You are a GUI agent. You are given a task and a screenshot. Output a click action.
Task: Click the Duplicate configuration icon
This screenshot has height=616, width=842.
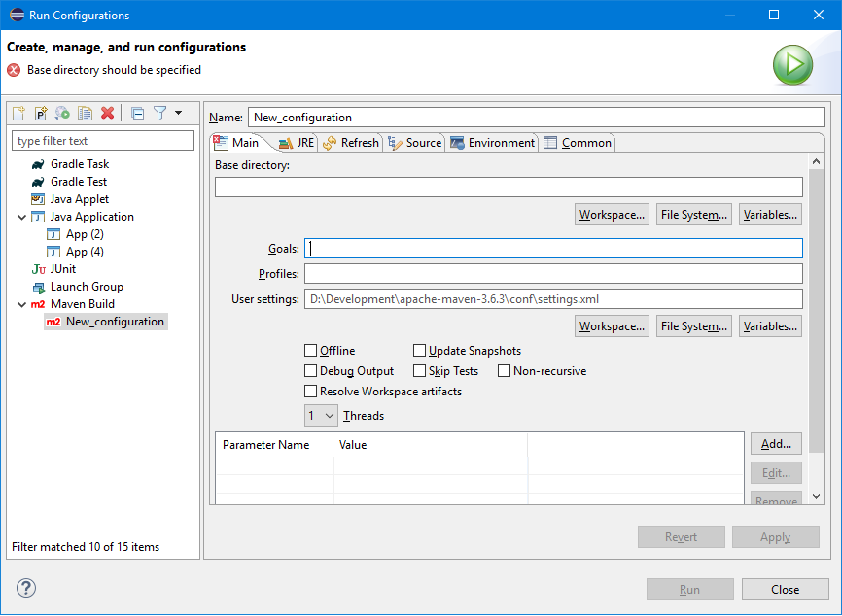(x=85, y=114)
